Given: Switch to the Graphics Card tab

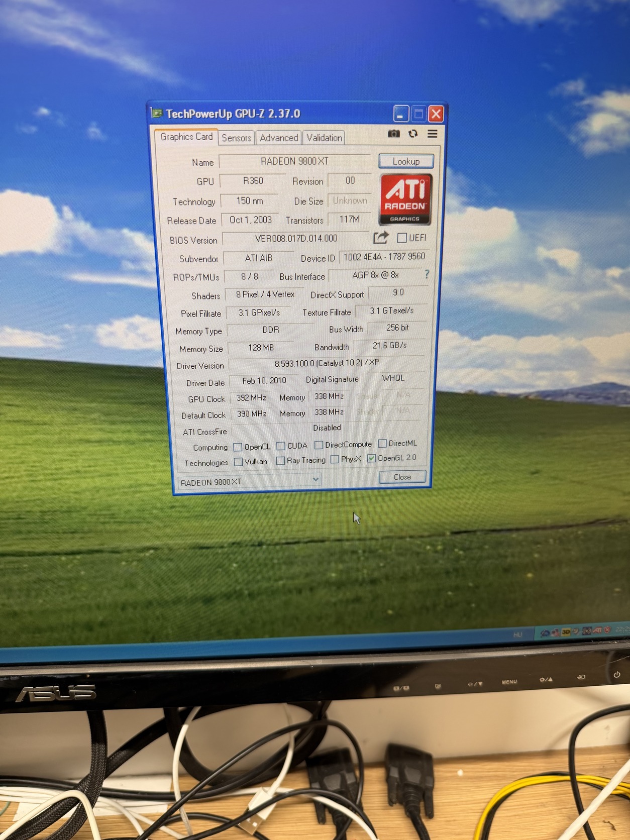Looking at the screenshot, I should click(186, 137).
